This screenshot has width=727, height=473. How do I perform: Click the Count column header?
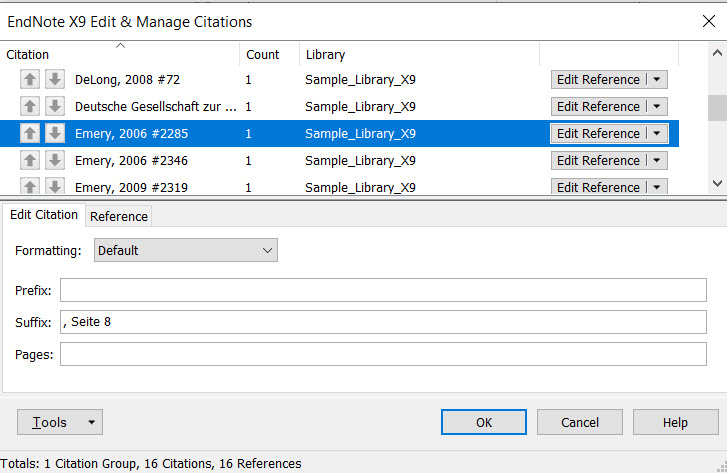[269, 54]
